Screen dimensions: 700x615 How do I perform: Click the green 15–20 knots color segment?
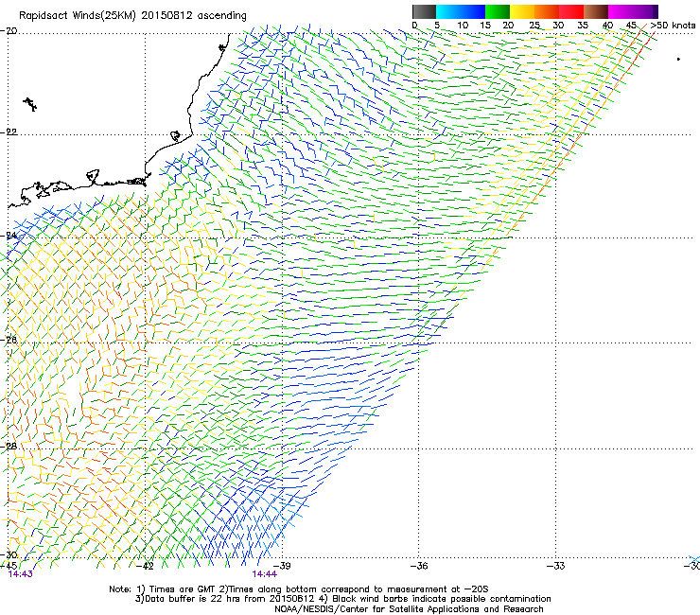[x=498, y=11]
